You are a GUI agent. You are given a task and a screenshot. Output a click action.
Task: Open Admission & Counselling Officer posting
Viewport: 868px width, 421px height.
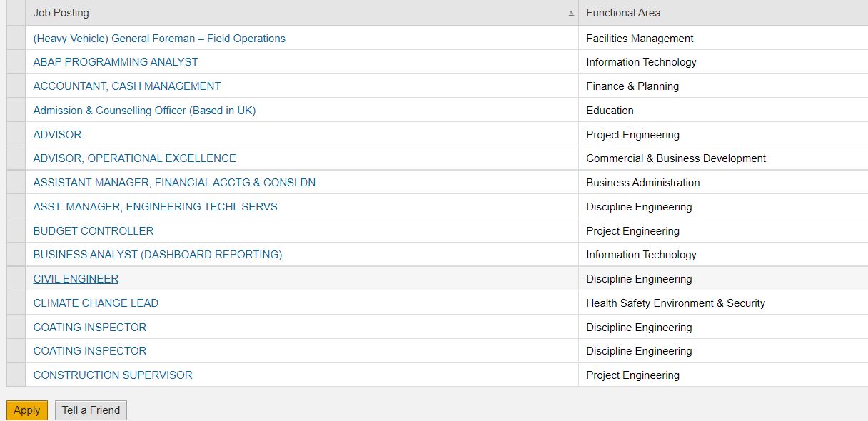(x=144, y=111)
